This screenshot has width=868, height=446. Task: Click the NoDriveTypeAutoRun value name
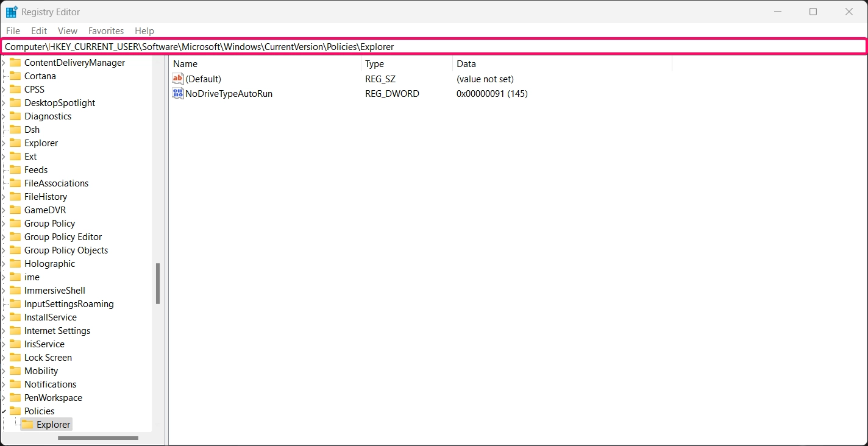(229, 93)
